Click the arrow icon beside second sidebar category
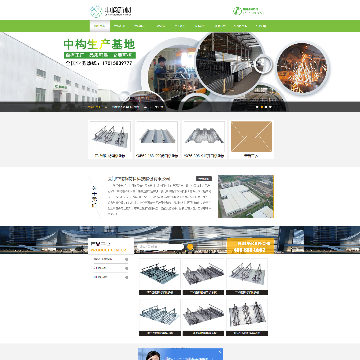 [x=126, y=268]
